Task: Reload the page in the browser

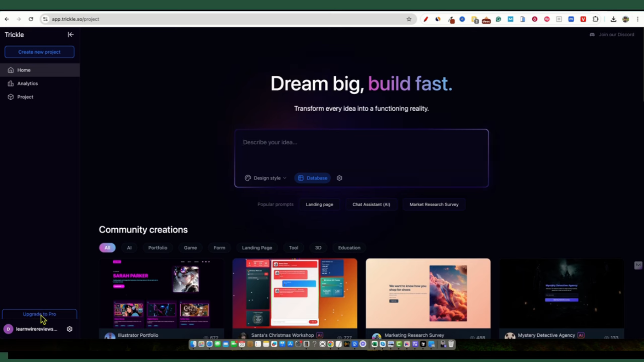Action: [x=31, y=19]
